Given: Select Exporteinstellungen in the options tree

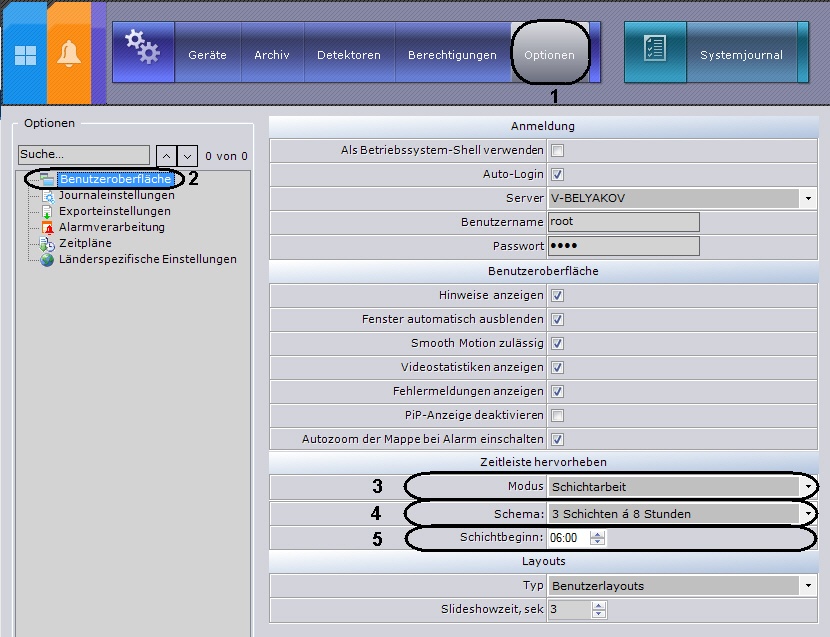Looking at the screenshot, I should (115, 211).
